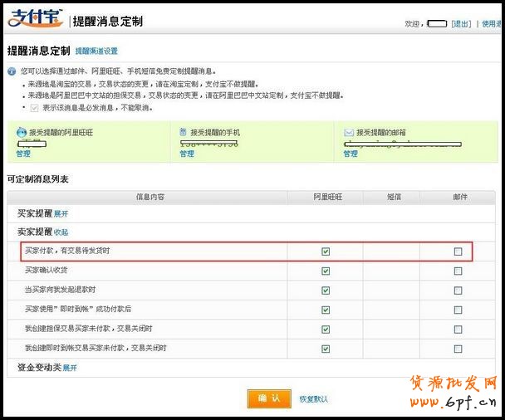Click 管理 under 接受提醒的阿里旺旺
505x420 pixels.
[22, 154]
